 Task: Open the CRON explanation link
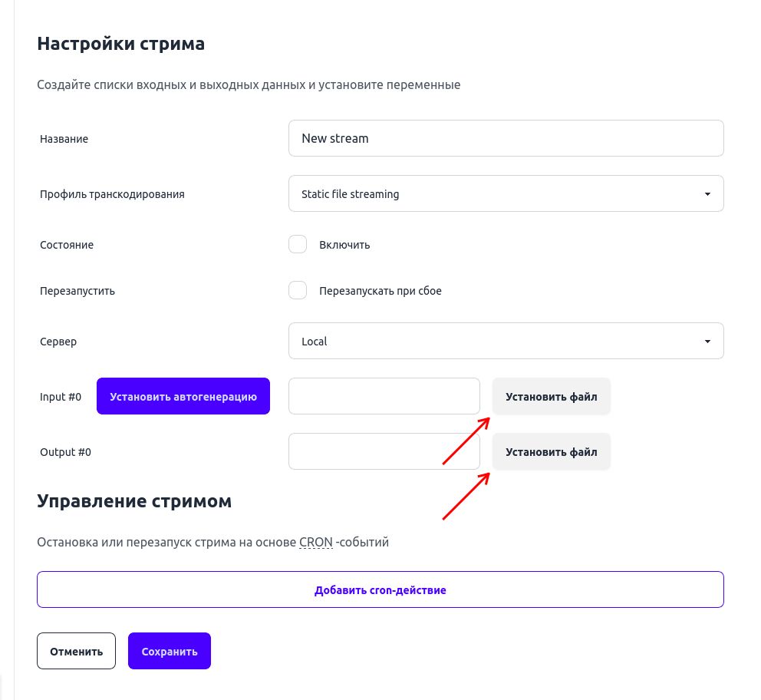(315, 541)
